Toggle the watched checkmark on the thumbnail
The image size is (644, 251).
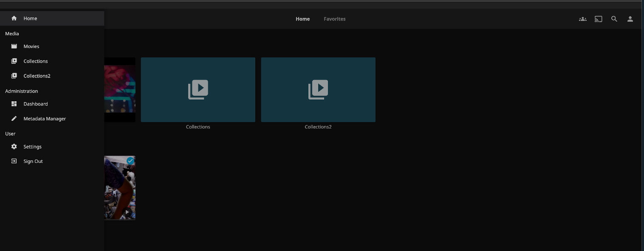point(130,161)
